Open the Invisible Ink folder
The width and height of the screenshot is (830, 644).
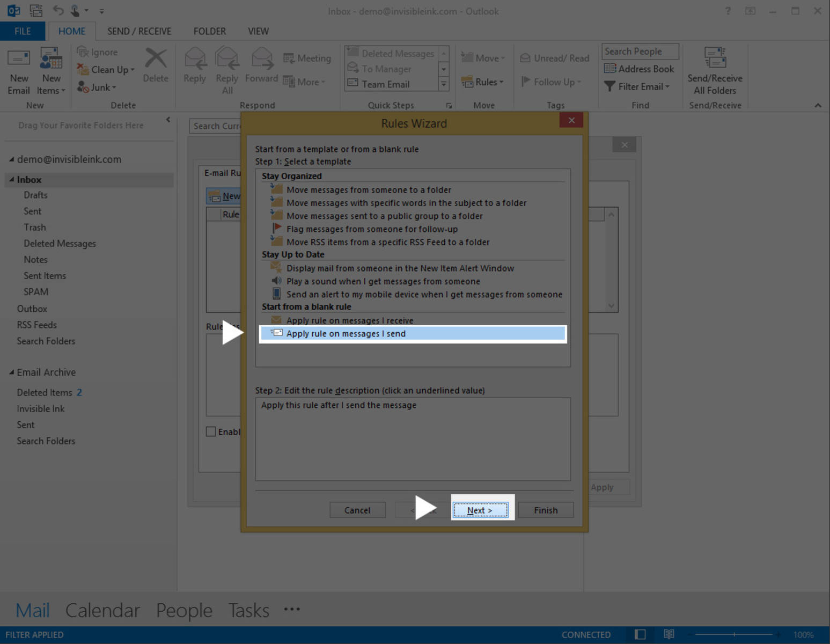pos(40,409)
